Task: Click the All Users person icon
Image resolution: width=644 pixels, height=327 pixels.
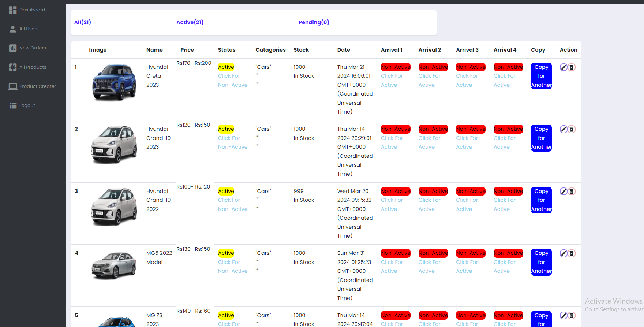Action: coord(13,29)
